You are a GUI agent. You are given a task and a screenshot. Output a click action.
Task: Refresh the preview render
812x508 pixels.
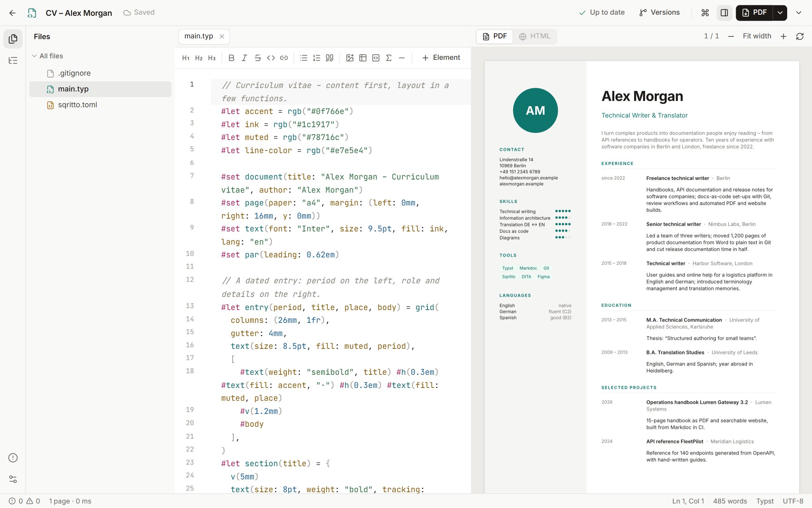(x=800, y=37)
